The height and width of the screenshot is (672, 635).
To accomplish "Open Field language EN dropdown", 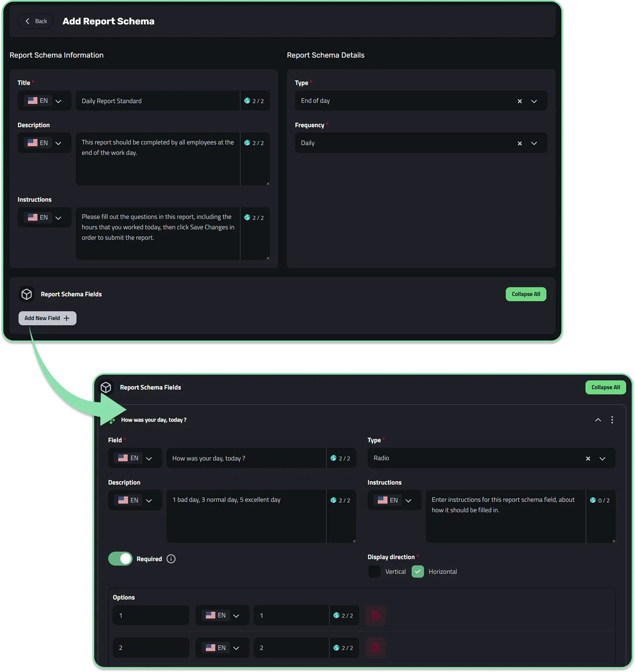I will [x=135, y=458].
